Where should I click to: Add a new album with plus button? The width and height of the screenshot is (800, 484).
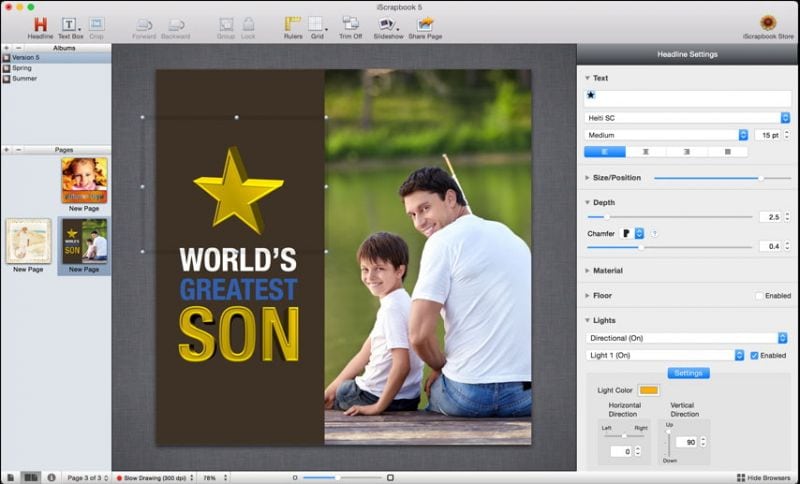pos(7,48)
